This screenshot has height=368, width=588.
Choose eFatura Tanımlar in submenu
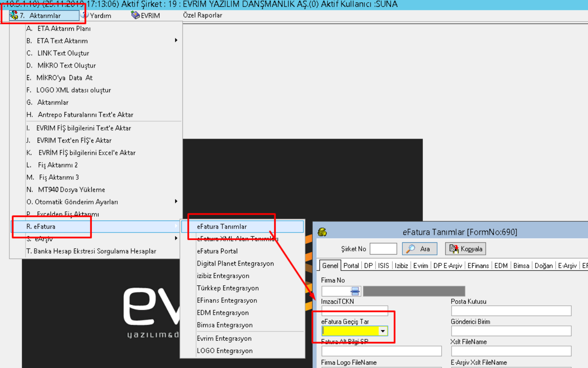(243, 227)
